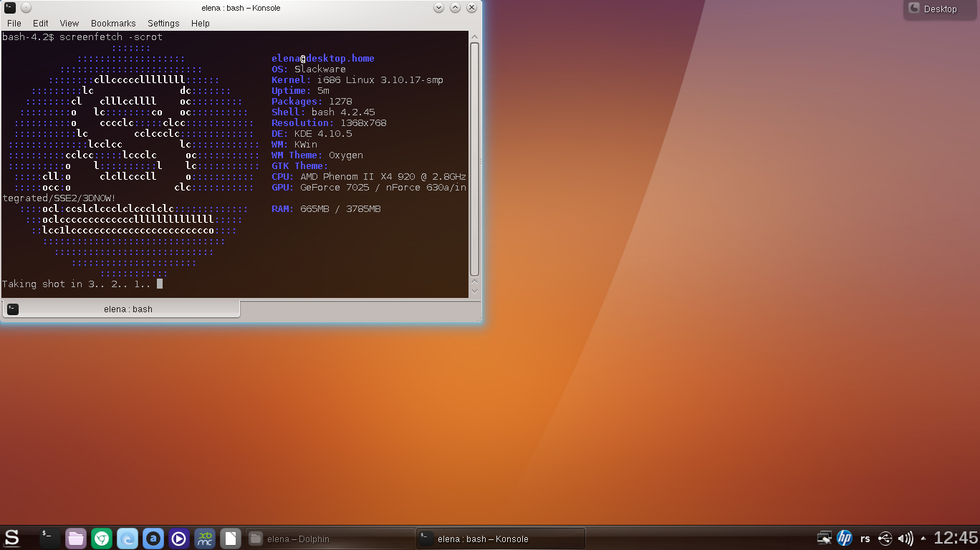Viewport: 980px width, 550px height.
Task: Open the blue circular play-button media player icon
Action: [179, 539]
